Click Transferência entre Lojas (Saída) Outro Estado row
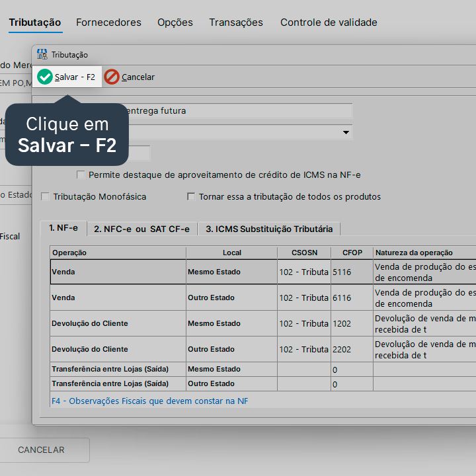 tap(263, 383)
